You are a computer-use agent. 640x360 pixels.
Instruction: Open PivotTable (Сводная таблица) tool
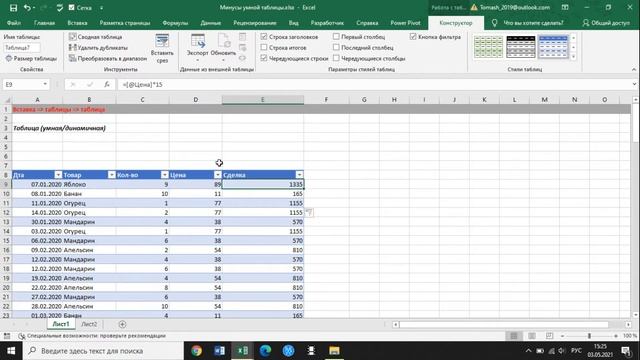pyautogui.click(x=96, y=37)
